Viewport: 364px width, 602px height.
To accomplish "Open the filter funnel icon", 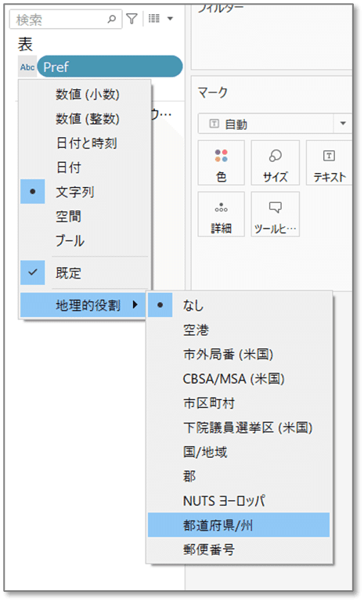I will click(x=132, y=19).
